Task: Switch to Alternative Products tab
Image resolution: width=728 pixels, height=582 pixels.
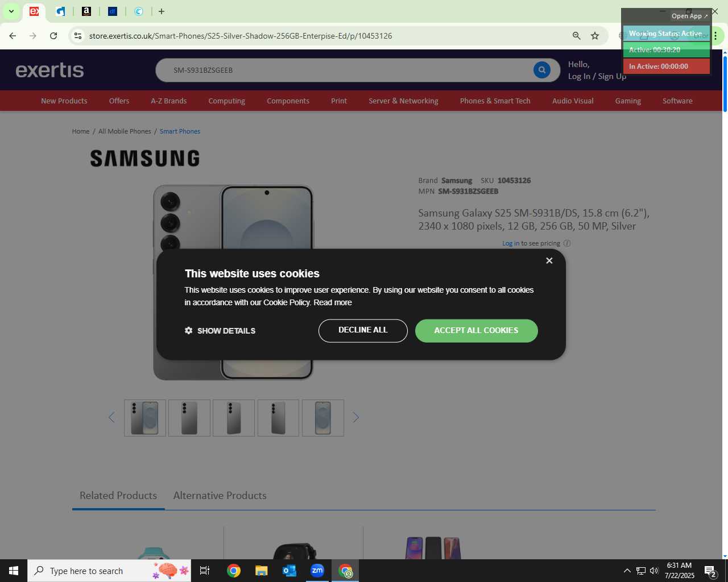Action: (x=220, y=496)
